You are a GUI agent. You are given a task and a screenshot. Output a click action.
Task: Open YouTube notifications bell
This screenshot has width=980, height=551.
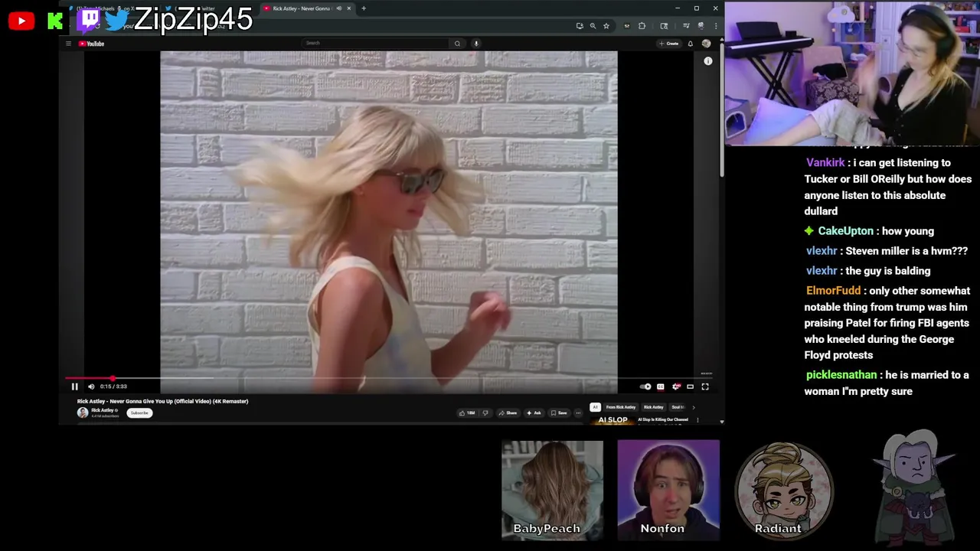690,44
